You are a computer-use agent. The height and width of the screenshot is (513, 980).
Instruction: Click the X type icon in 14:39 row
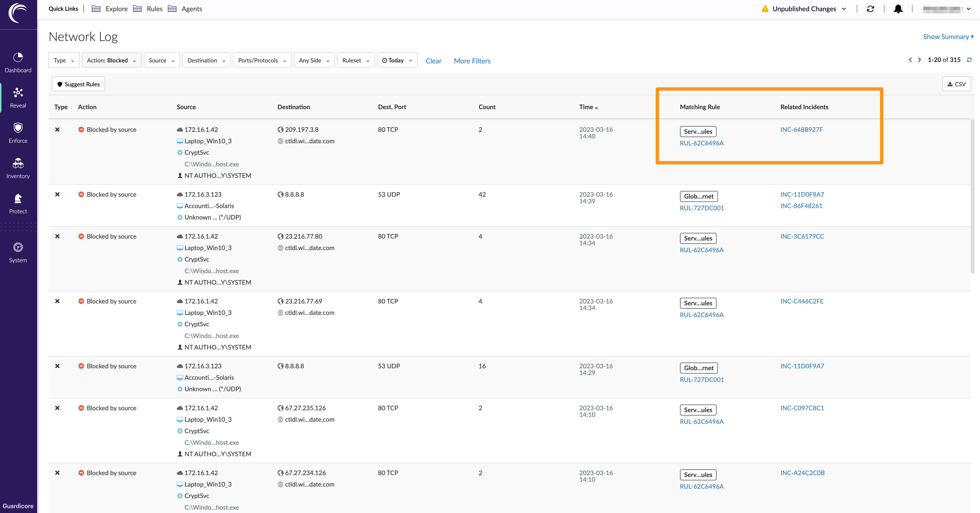pos(57,194)
